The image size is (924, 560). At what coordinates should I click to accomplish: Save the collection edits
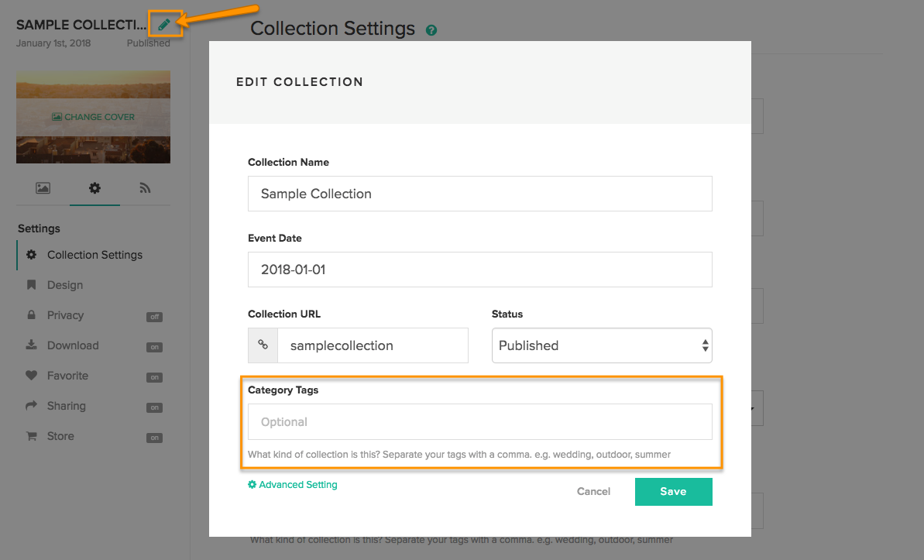(674, 492)
